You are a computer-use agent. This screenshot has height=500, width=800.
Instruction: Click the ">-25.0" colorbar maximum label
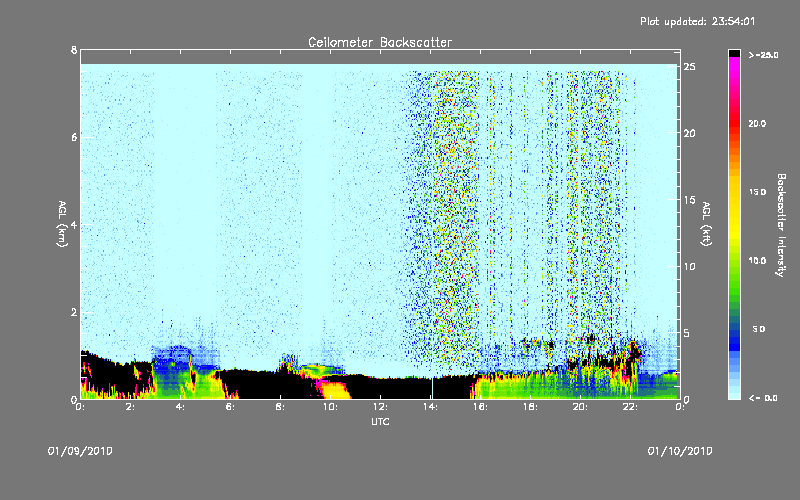[x=763, y=55]
